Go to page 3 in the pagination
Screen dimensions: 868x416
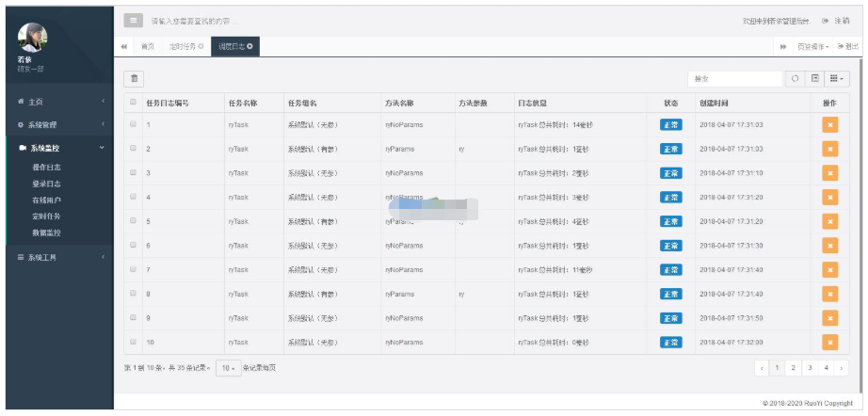809,368
